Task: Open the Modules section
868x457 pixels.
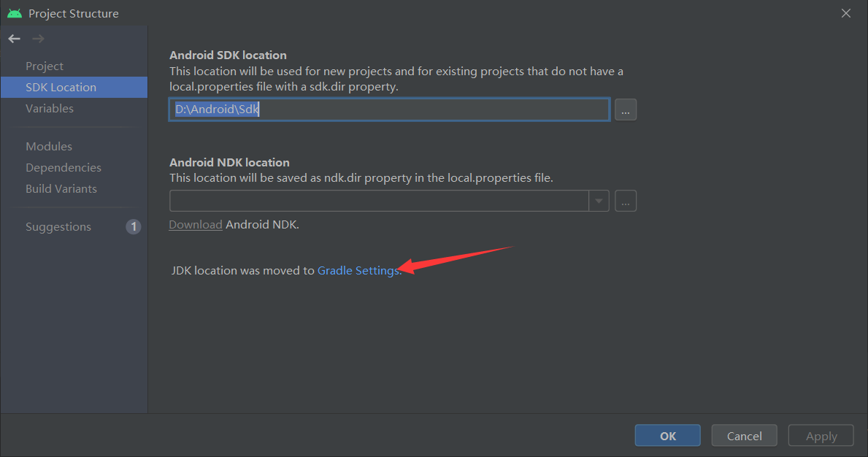Action: point(49,147)
